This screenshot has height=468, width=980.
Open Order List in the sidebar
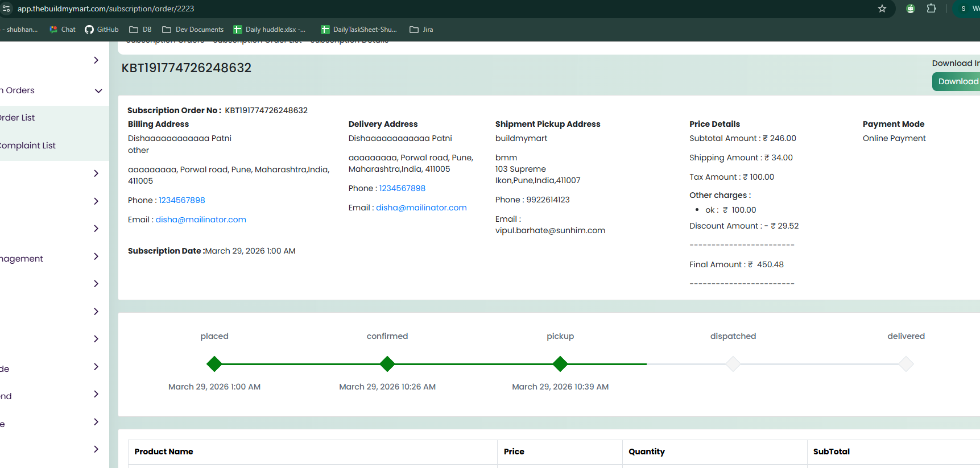click(17, 118)
